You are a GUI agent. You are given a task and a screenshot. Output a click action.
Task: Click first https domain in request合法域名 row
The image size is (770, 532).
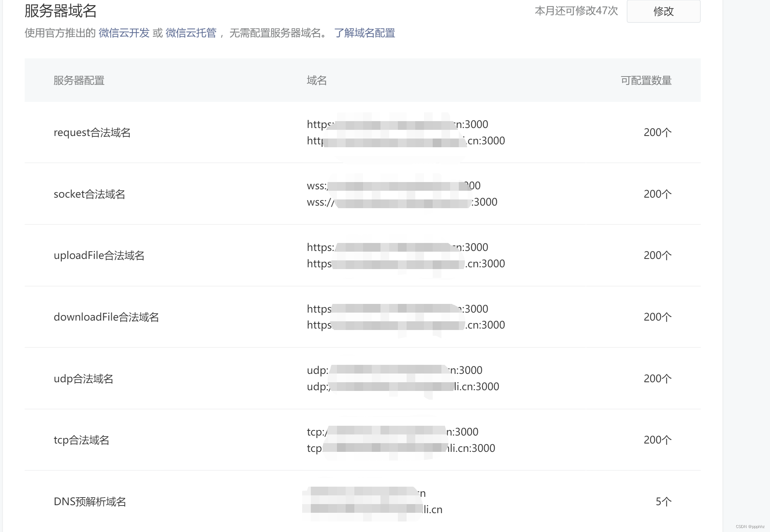click(x=398, y=124)
